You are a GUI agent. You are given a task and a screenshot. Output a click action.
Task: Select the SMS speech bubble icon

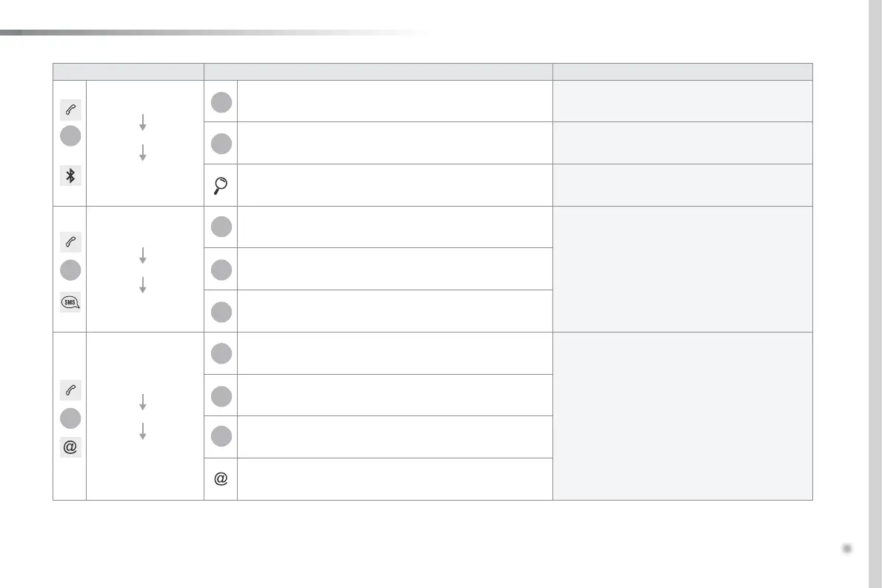[71, 301]
